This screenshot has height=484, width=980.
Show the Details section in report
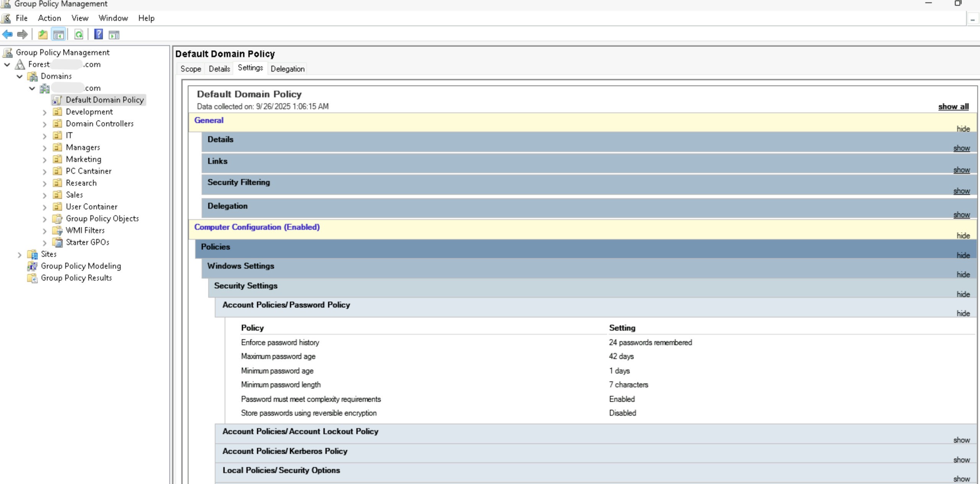pos(961,148)
